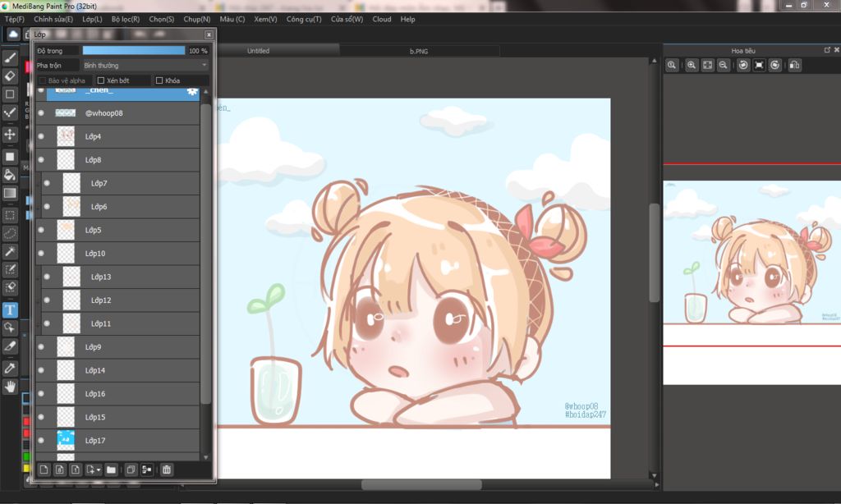This screenshot has width=841, height=504.
Task: Select the Magic Wand tool
Action: pyautogui.click(x=10, y=251)
